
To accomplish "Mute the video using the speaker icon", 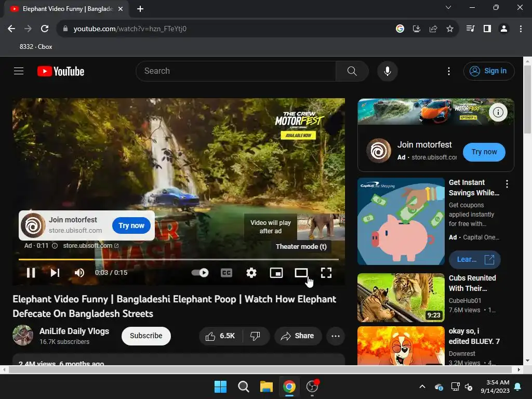I will click(79, 273).
